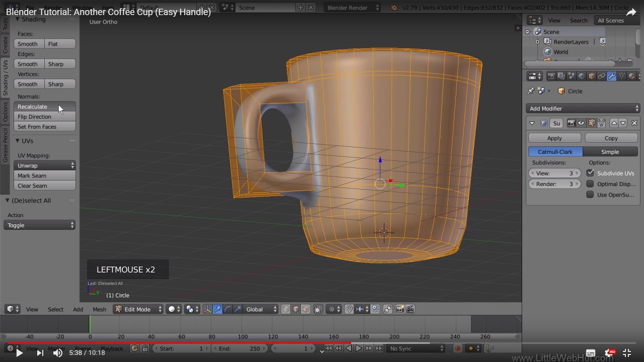Click the OpenGL render camera icon
This screenshot has height=362, width=644.
coord(400,309)
